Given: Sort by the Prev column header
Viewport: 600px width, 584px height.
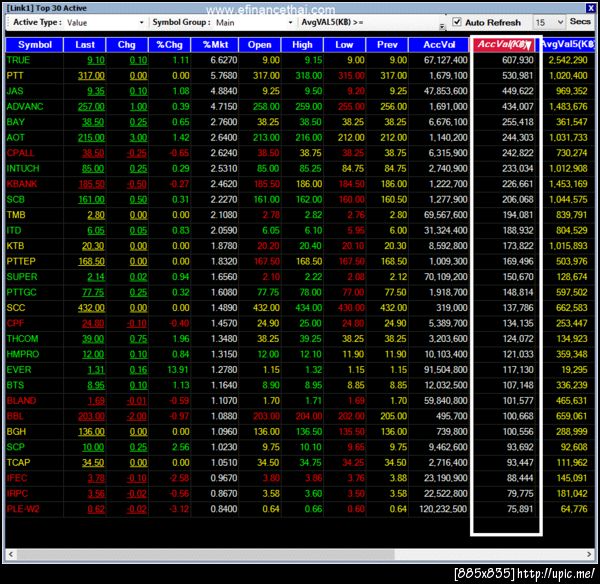Looking at the screenshot, I should (387, 45).
